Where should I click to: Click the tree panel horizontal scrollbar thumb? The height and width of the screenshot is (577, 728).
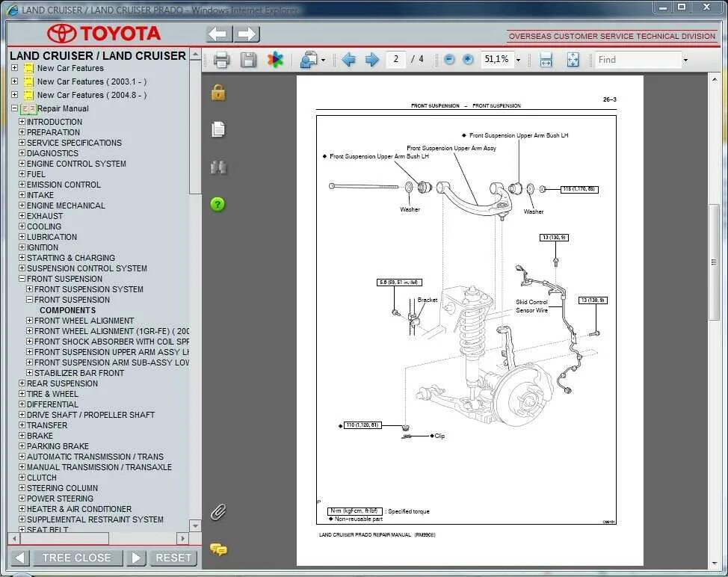(x=64, y=538)
